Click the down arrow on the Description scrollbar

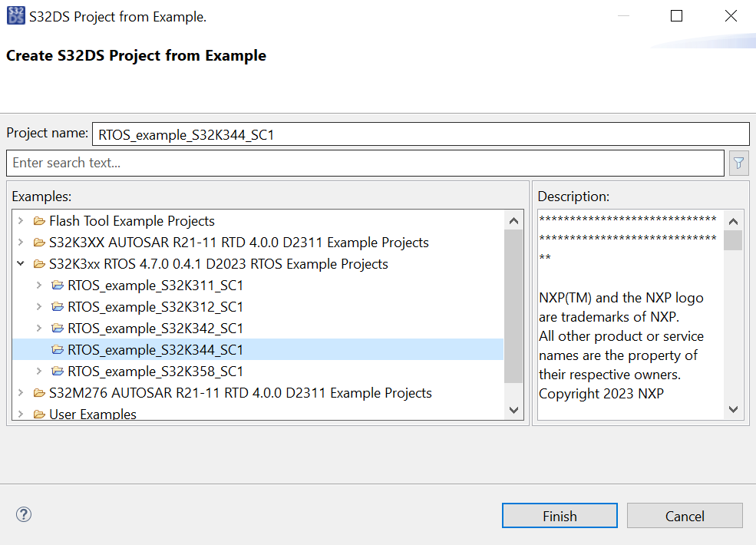pyautogui.click(x=733, y=410)
